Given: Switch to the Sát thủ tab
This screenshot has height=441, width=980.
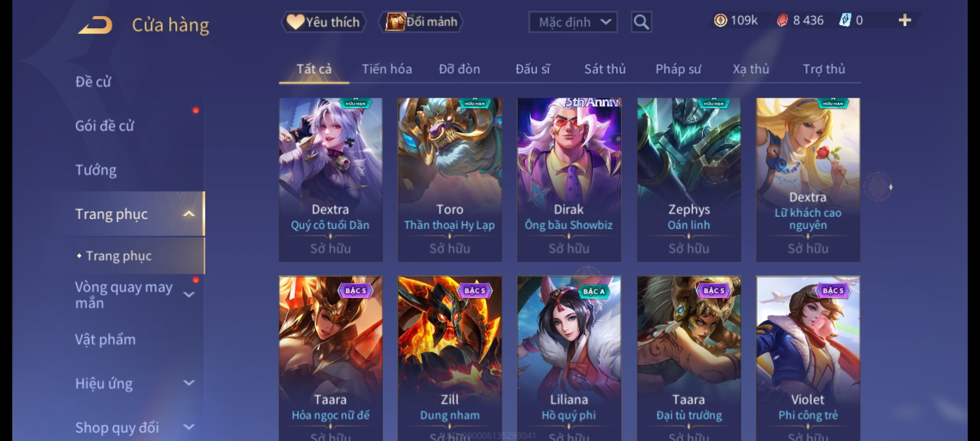Looking at the screenshot, I should click(x=605, y=69).
